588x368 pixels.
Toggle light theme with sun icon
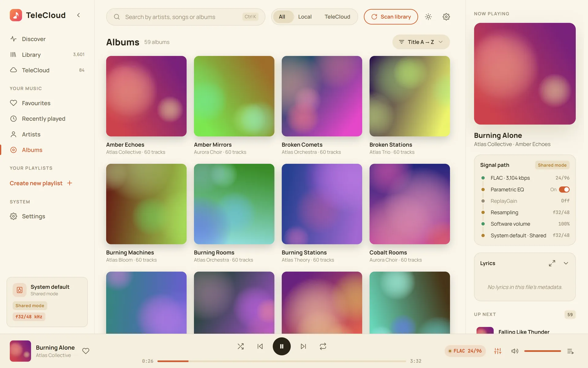click(428, 17)
